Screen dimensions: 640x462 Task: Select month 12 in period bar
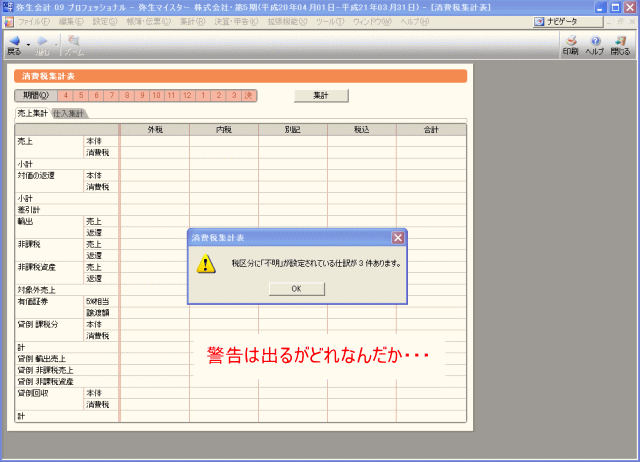187,96
